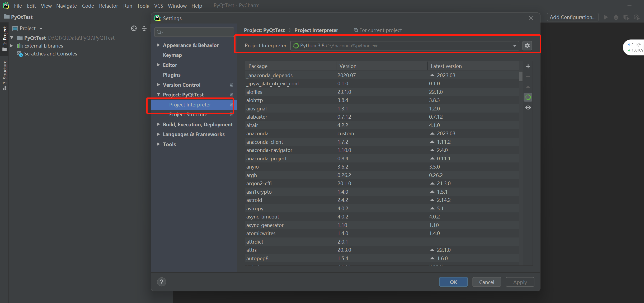
Task: Open the Refactor menu
Action: [x=108, y=6]
